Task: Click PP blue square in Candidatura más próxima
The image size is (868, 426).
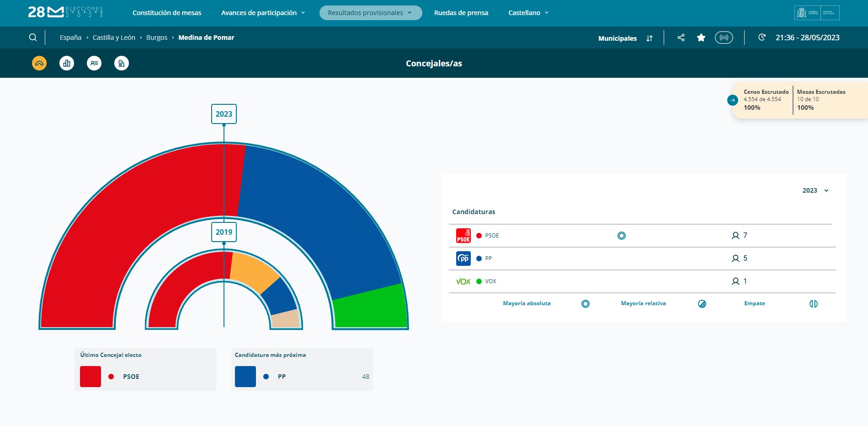Action: [x=245, y=377]
